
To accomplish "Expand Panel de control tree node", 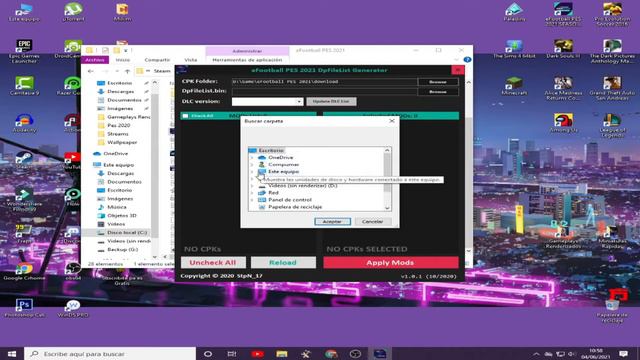I will pyautogui.click(x=252, y=200).
